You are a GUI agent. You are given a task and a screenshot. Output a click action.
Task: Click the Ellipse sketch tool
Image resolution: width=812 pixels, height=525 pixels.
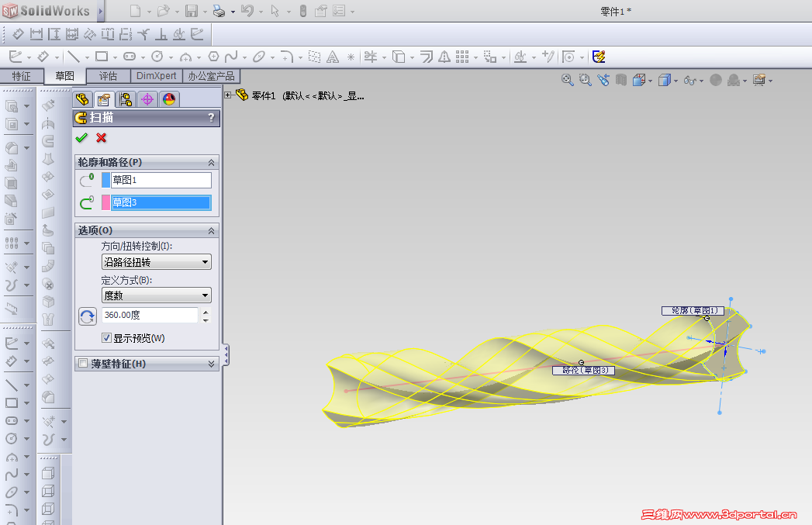(x=259, y=57)
